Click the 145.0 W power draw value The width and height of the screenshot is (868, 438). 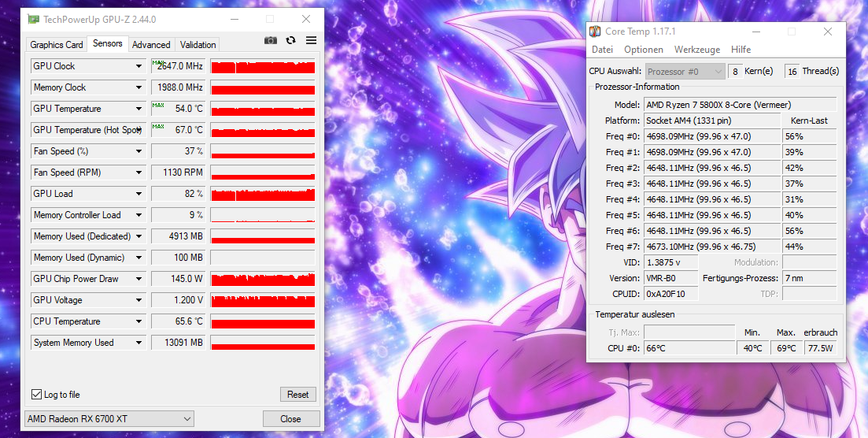coord(178,279)
